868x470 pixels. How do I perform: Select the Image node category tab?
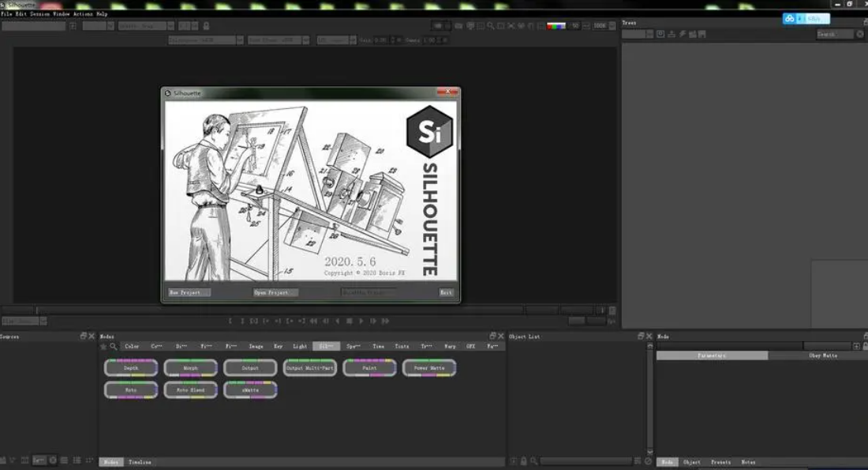[x=256, y=347]
